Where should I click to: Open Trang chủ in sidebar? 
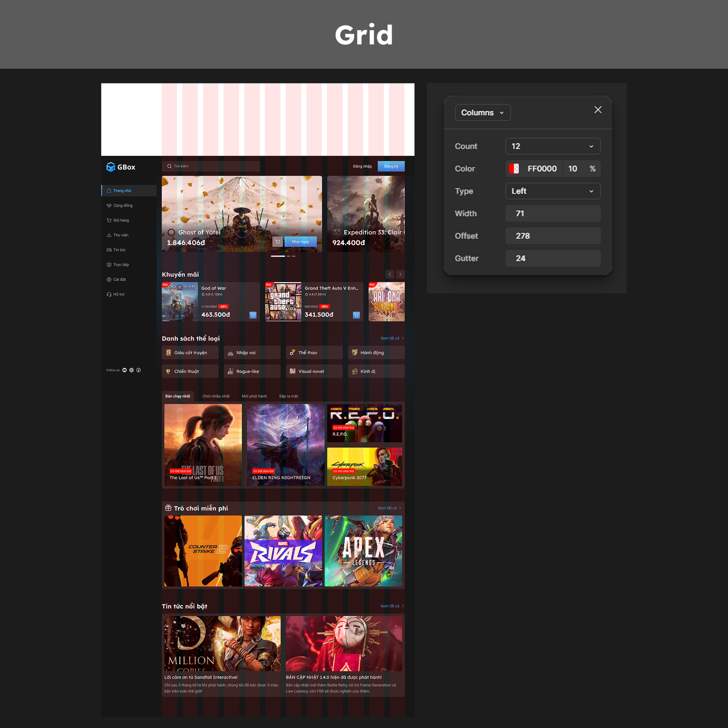point(129,191)
